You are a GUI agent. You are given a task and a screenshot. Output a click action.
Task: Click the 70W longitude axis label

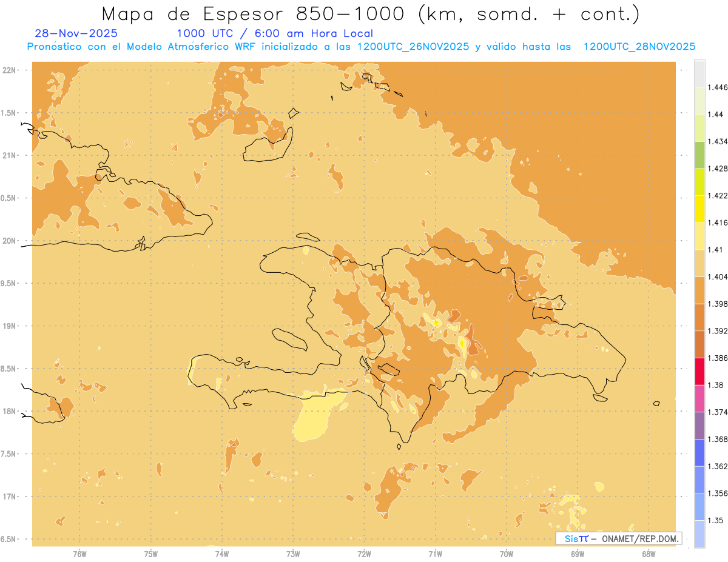(x=506, y=554)
